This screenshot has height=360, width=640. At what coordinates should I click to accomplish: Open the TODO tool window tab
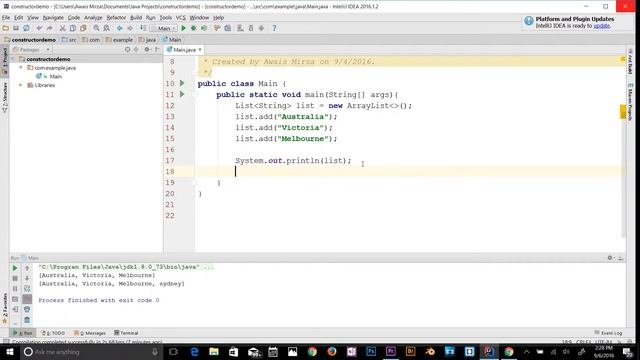pos(53,333)
